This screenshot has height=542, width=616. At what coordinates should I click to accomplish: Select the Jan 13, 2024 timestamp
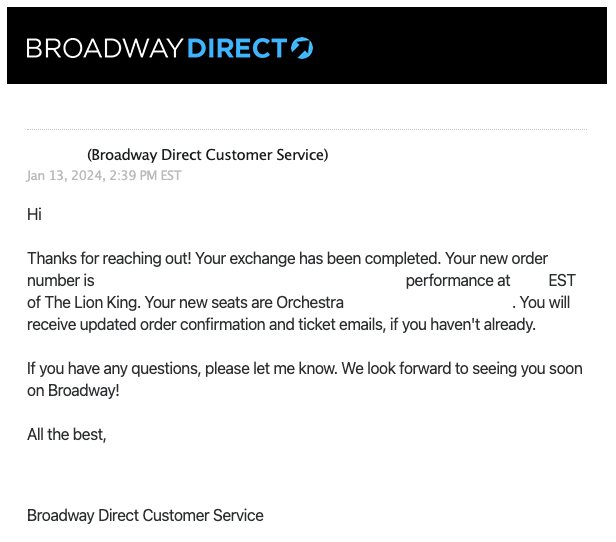coord(104,175)
